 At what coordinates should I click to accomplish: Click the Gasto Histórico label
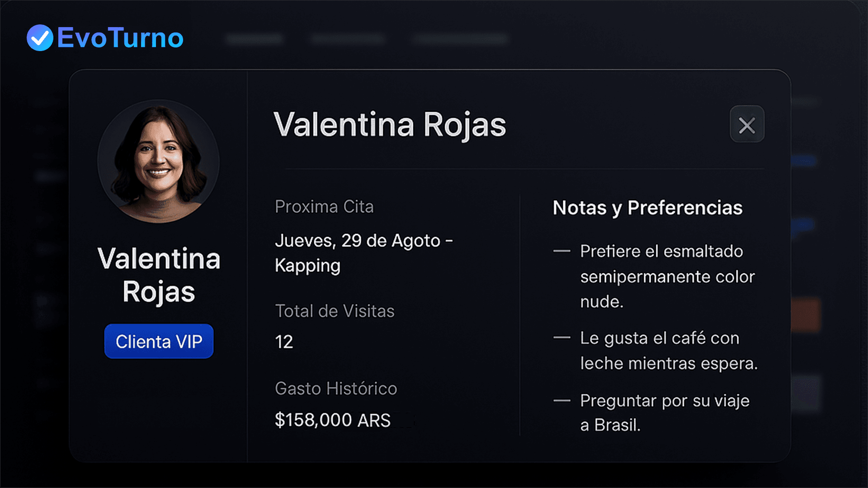coord(336,389)
